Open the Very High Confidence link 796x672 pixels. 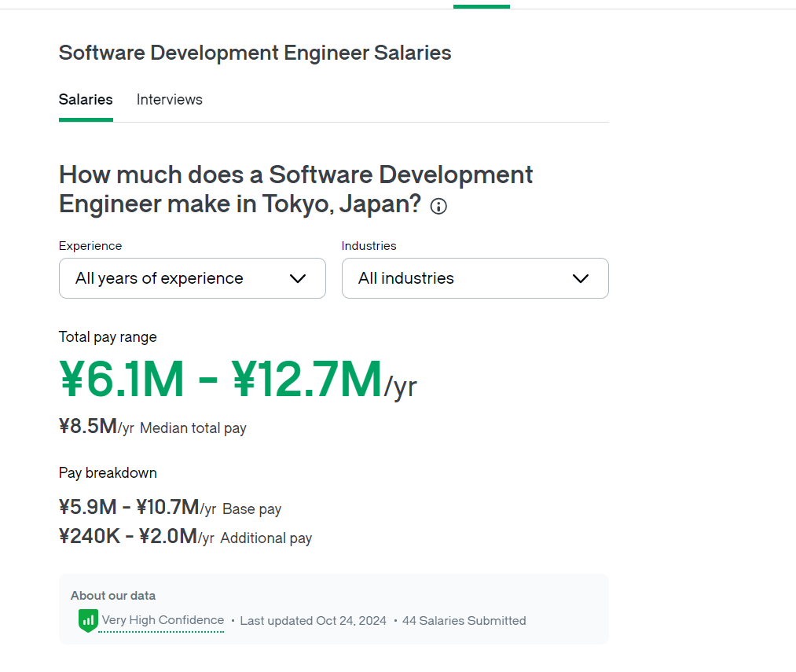pos(163,620)
